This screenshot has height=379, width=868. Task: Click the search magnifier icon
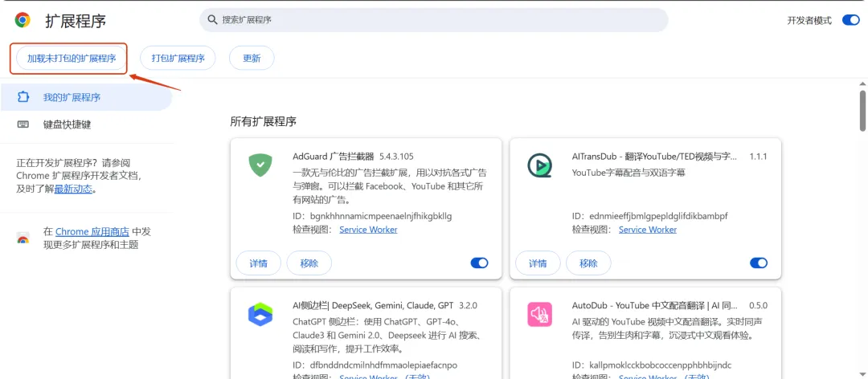click(212, 20)
